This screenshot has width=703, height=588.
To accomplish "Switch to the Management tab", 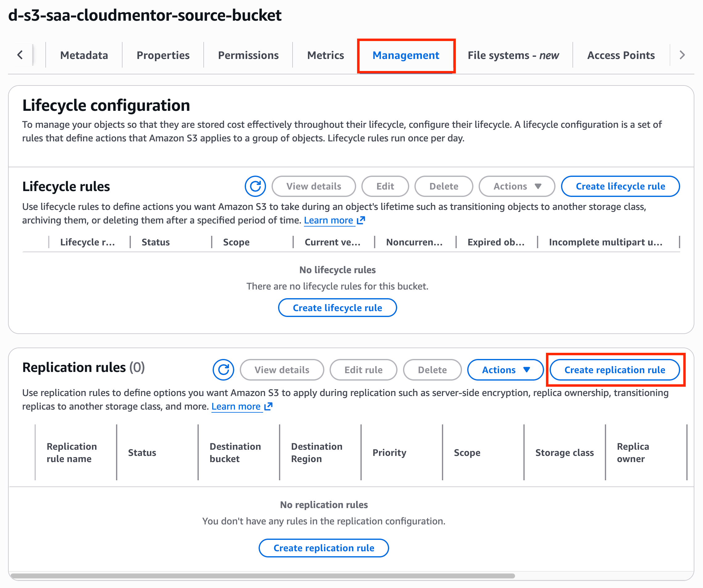I will (406, 55).
